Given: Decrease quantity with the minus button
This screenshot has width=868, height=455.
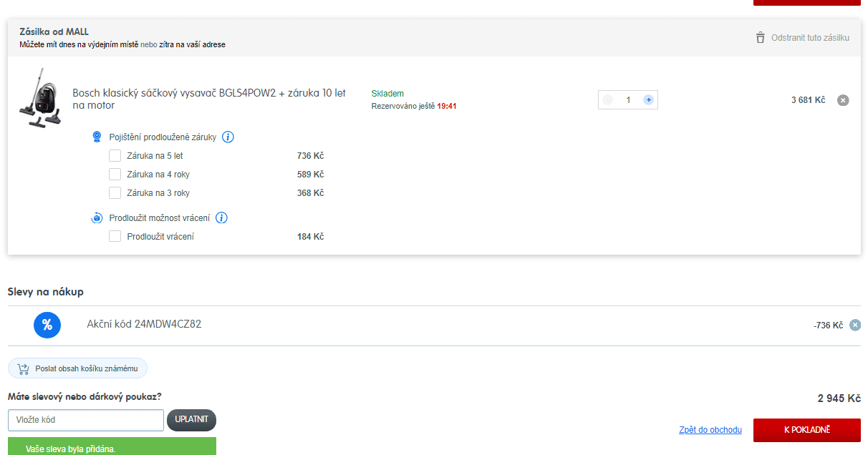Looking at the screenshot, I should tap(607, 100).
